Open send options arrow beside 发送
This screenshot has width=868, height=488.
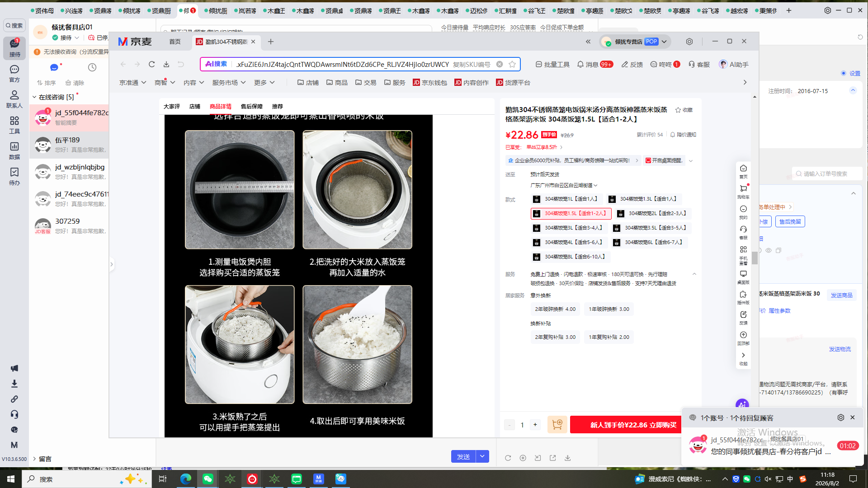pyautogui.click(x=482, y=456)
